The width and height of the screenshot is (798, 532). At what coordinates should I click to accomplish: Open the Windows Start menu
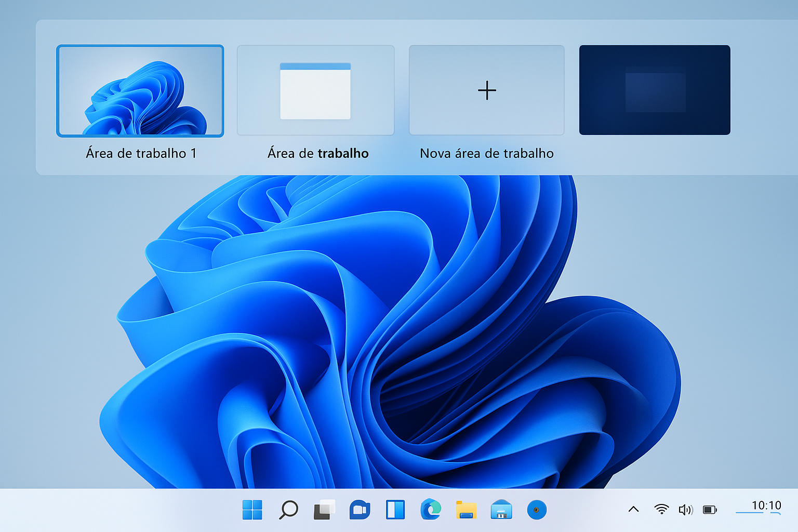click(252, 510)
